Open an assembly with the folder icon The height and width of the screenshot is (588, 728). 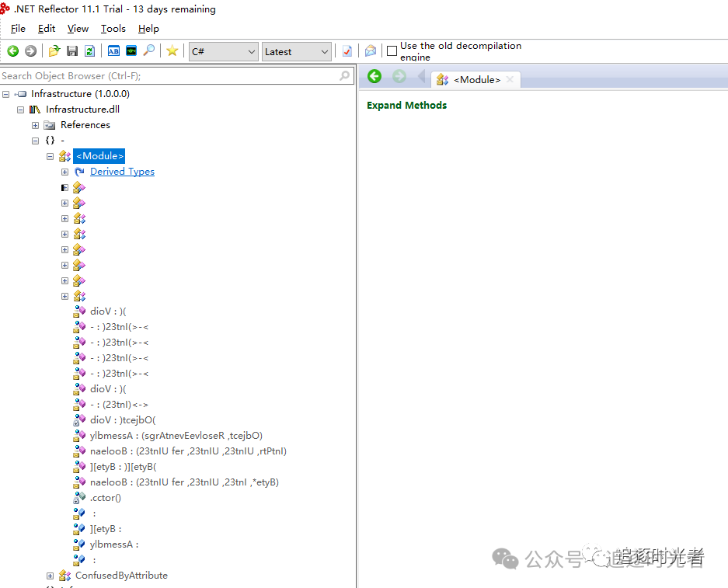pos(54,51)
